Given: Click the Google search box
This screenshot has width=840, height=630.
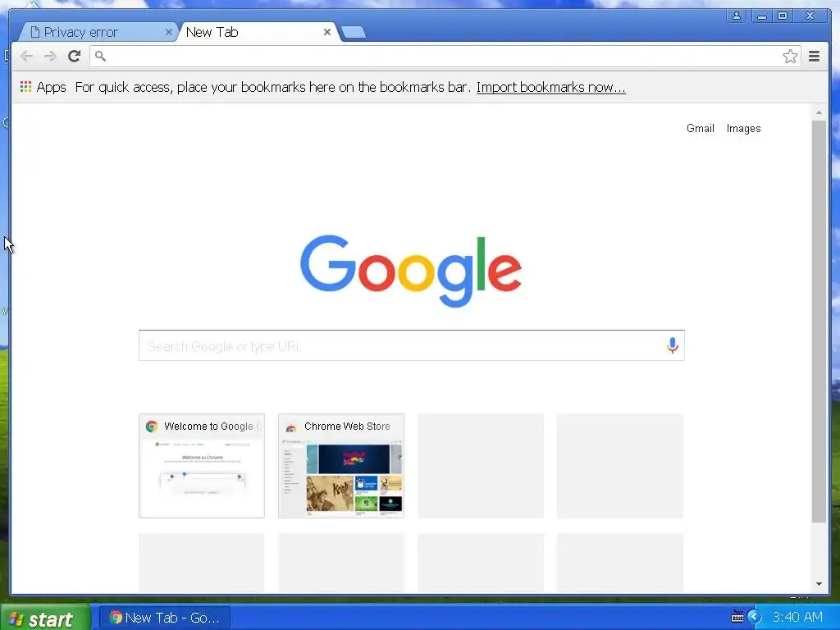Looking at the screenshot, I should click(x=412, y=345).
